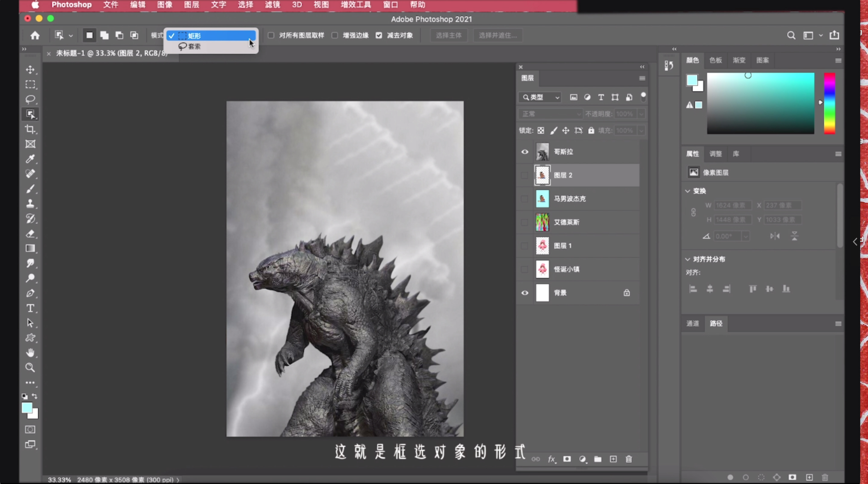
Task: Create a new group with the folder icon
Action: (x=598, y=459)
